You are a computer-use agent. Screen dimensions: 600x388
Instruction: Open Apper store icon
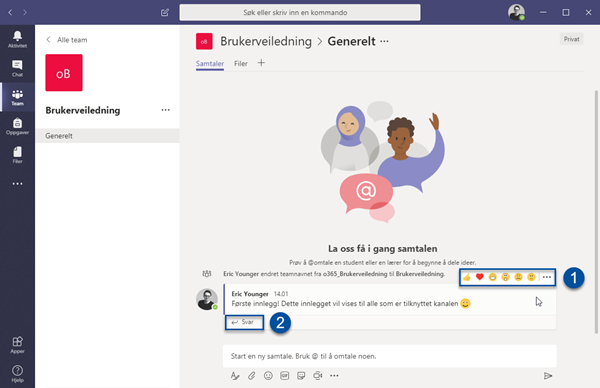point(17,345)
